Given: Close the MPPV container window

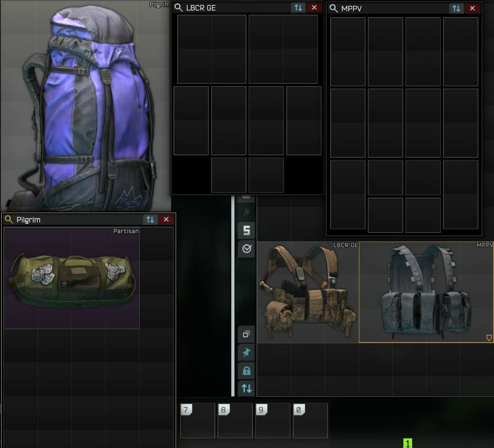Looking at the screenshot, I should (x=472, y=8).
